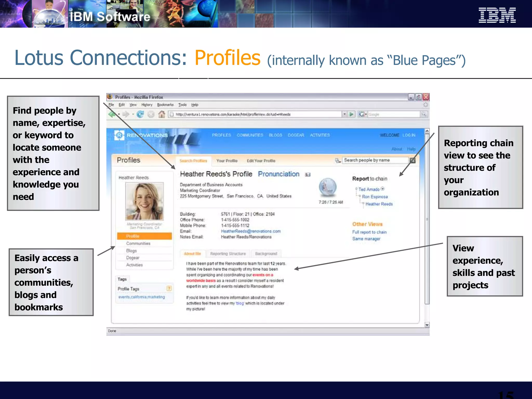Screen dimensions: 532x399
Task: Switch to Edit Your Profile tab
Action: coord(261,161)
